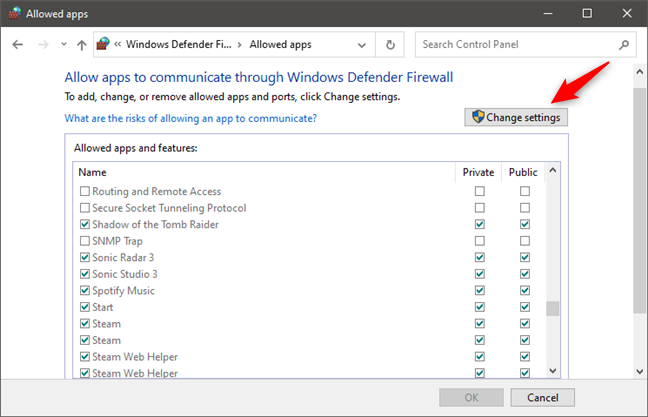The image size is (648, 417).
Task: Click the Allowed apps title bar icon
Action: tap(15, 13)
